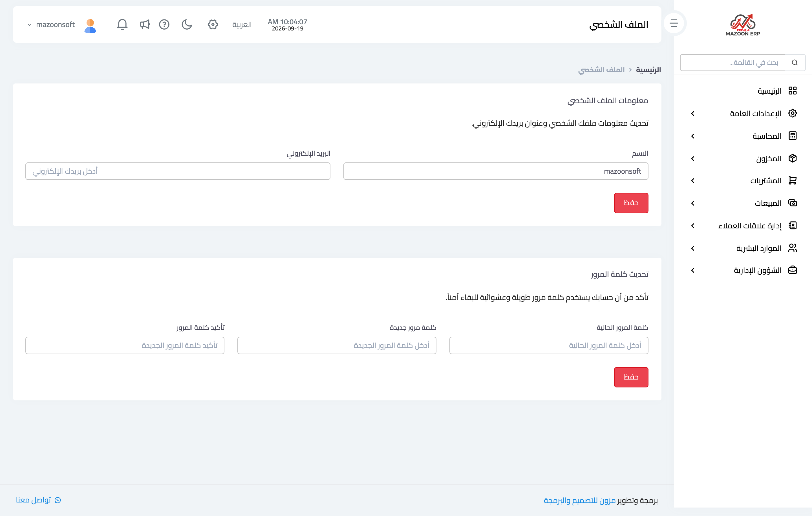812x516 pixels.
Task: Collapse sidebar with the hamburger button
Action: (x=674, y=23)
